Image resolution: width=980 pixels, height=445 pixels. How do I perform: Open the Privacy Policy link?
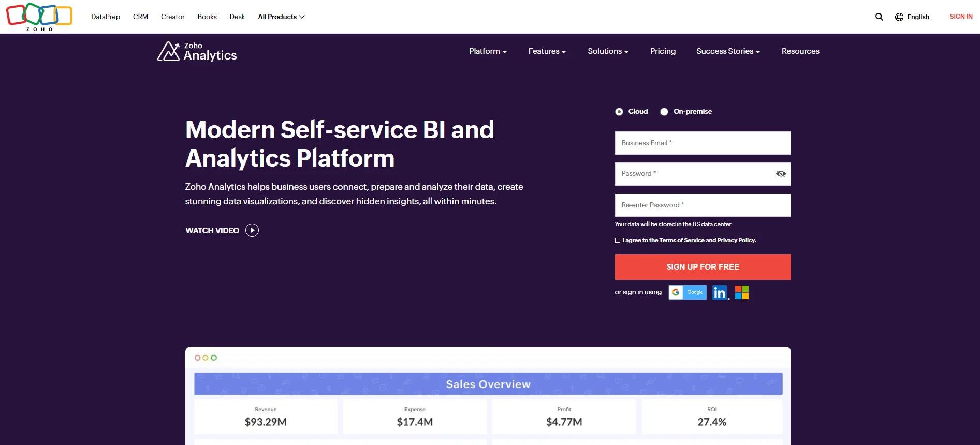pyautogui.click(x=736, y=240)
